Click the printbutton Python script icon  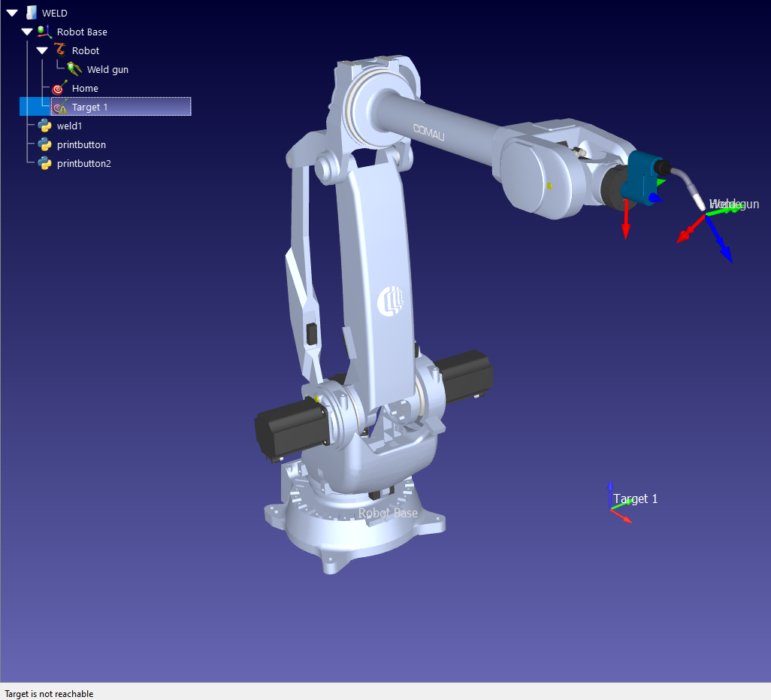pyautogui.click(x=45, y=144)
